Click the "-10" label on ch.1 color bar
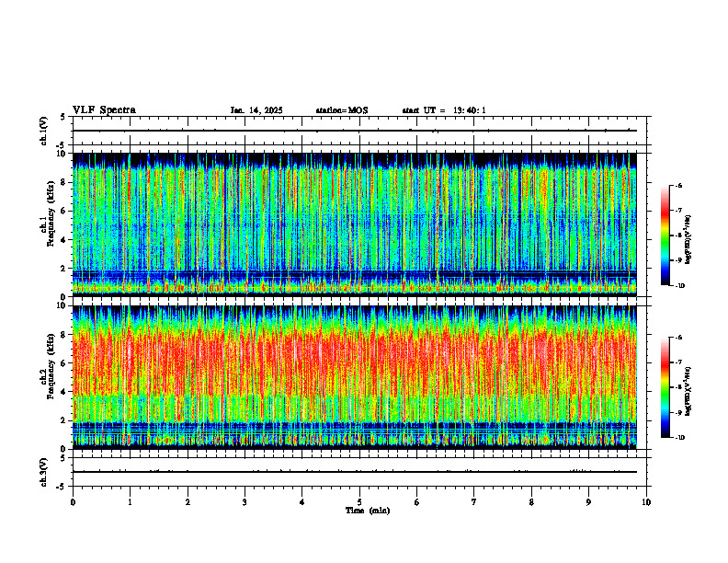Screen dimensions: 728x563 pyautogui.click(x=680, y=286)
